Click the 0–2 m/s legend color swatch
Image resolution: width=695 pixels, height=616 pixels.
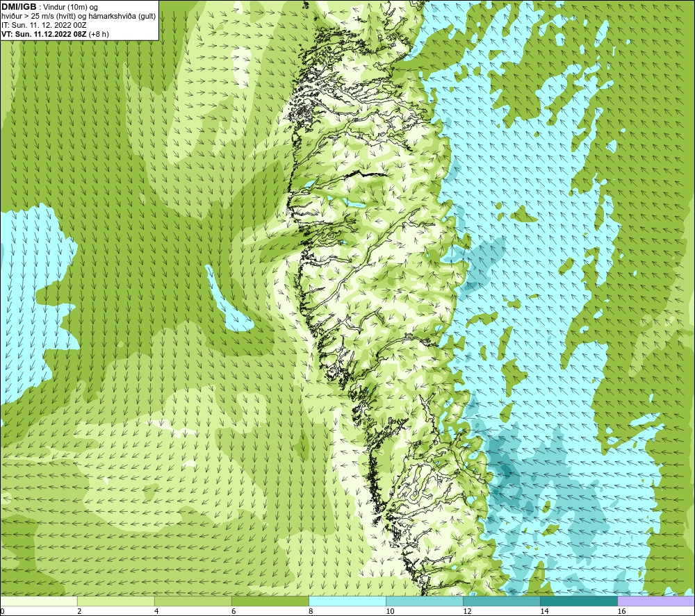39,601
